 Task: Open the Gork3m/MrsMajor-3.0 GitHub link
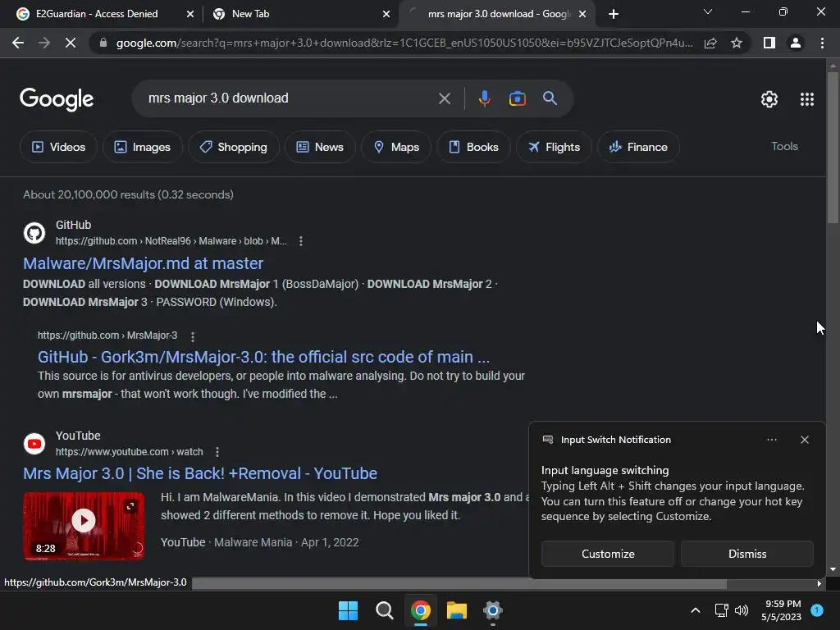coord(263,357)
